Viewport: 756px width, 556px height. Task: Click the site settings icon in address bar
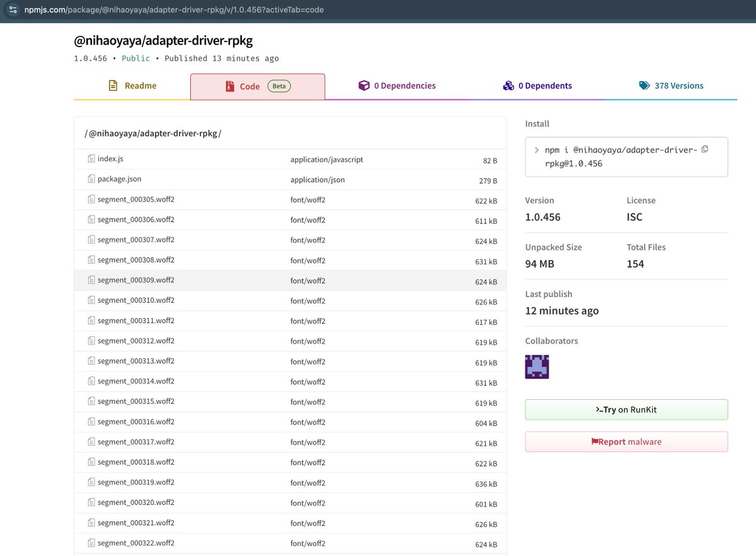tap(13, 9)
